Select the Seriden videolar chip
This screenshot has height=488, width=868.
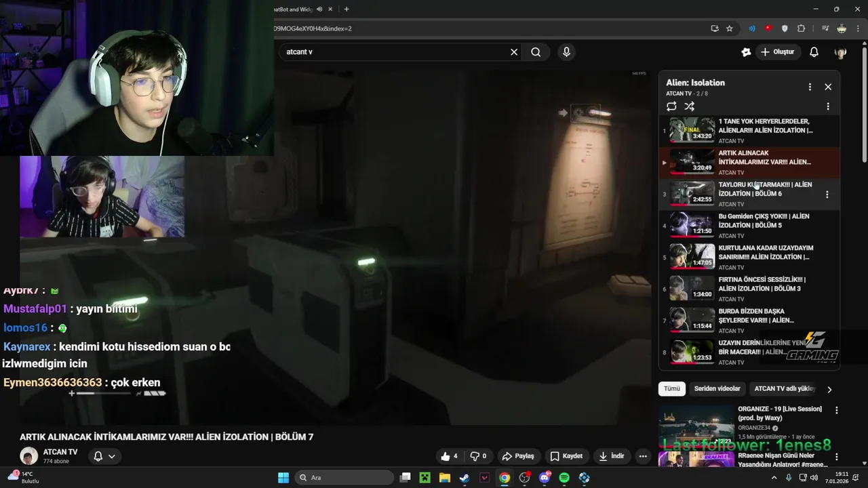[717, 389]
